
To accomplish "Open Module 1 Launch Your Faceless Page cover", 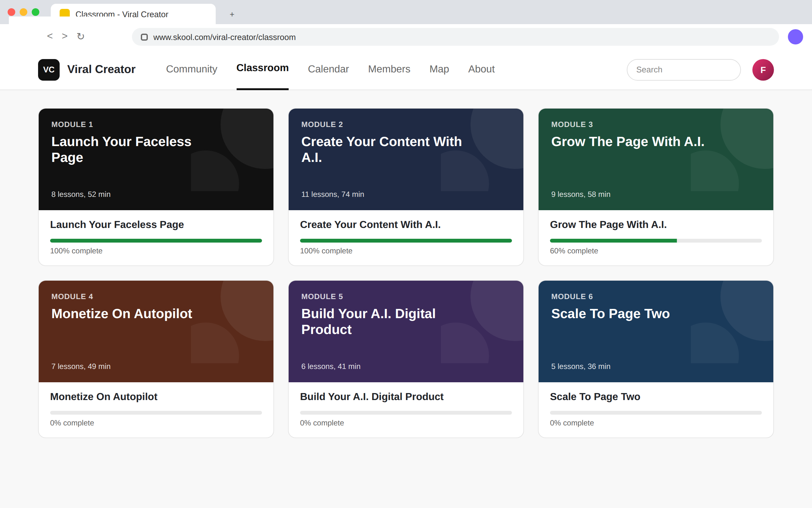I will [156, 159].
